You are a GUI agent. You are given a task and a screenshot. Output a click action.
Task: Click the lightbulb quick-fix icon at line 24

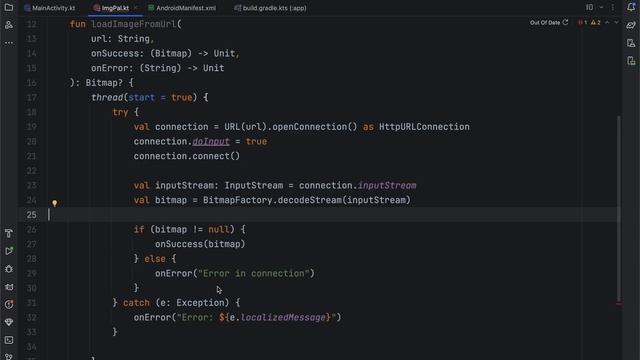pyautogui.click(x=54, y=203)
